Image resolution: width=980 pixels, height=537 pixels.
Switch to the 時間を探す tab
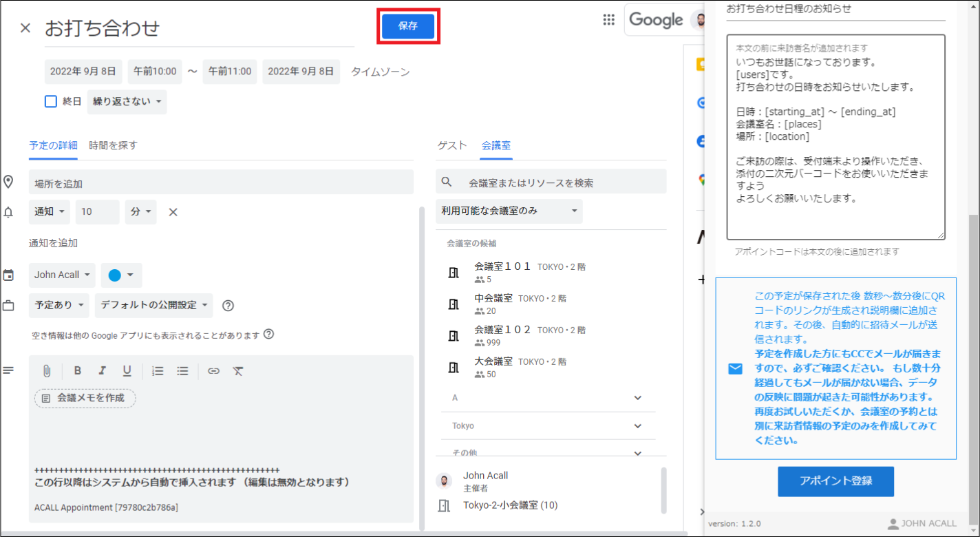(x=113, y=145)
